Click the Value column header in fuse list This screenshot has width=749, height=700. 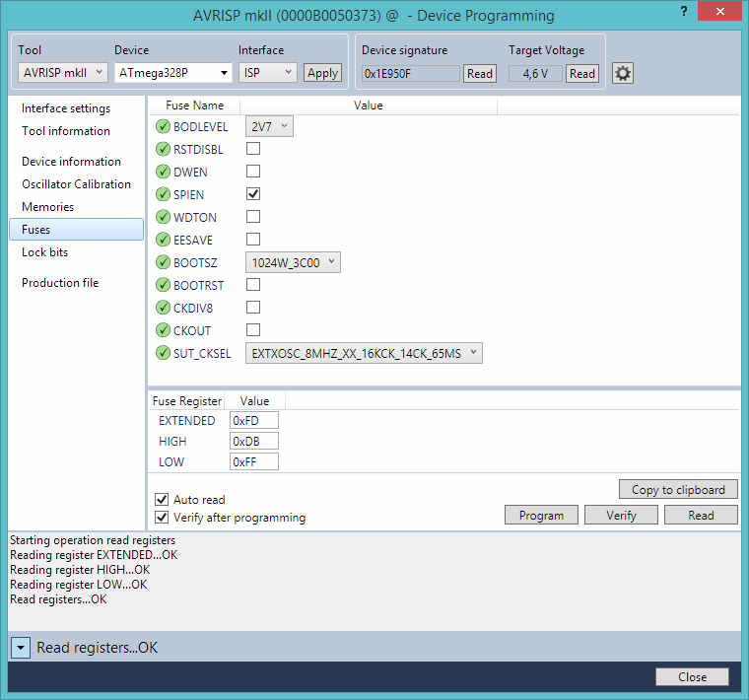(369, 105)
